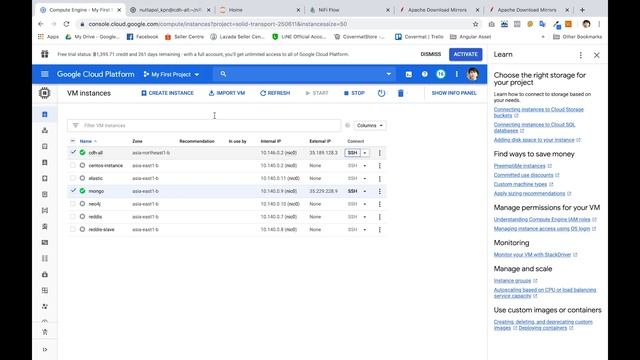Uncheck the cdh-all instance checkbox
Screen dimensions: 640x360
click(x=73, y=152)
